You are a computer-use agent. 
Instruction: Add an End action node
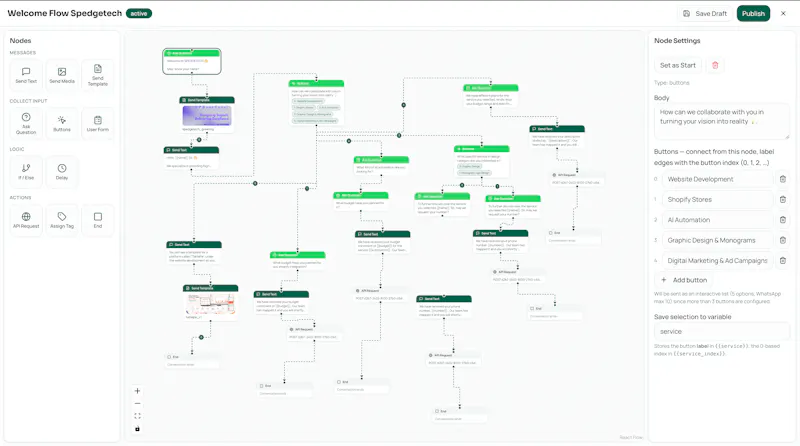(97, 220)
